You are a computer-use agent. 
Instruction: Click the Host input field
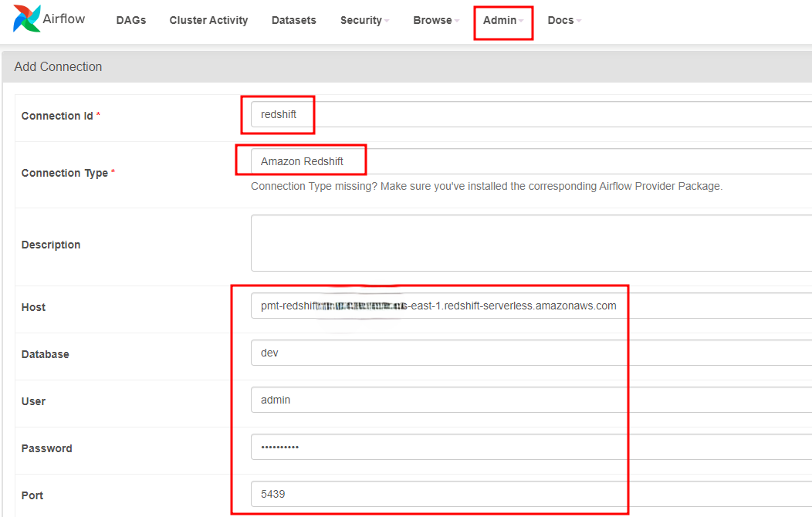(x=531, y=306)
